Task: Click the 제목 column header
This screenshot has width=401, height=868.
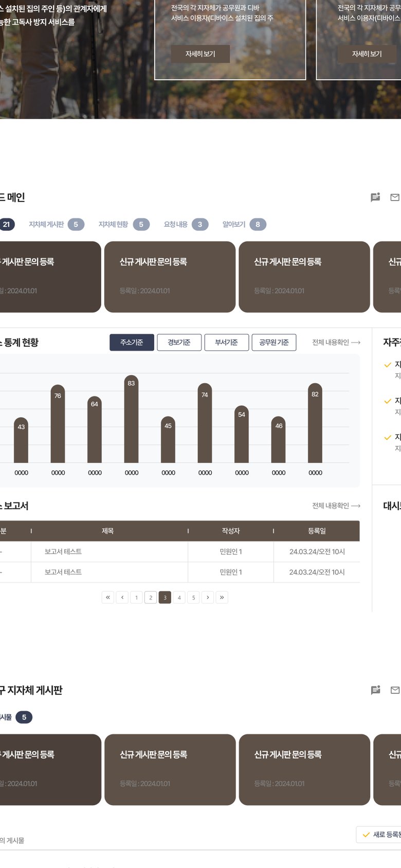Action: click(x=108, y=531)
